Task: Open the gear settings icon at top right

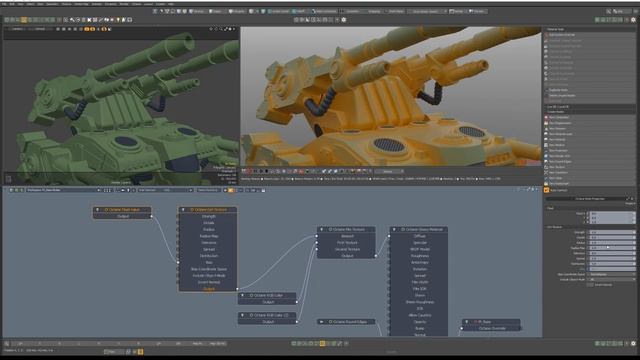Action: 633,20
